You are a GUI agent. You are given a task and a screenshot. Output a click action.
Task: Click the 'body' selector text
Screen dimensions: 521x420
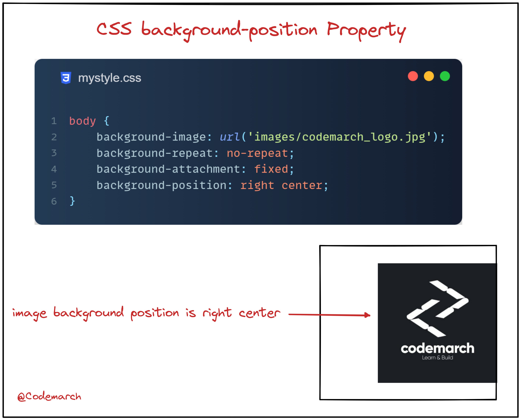pyautogui.click(x=83, y=121)
